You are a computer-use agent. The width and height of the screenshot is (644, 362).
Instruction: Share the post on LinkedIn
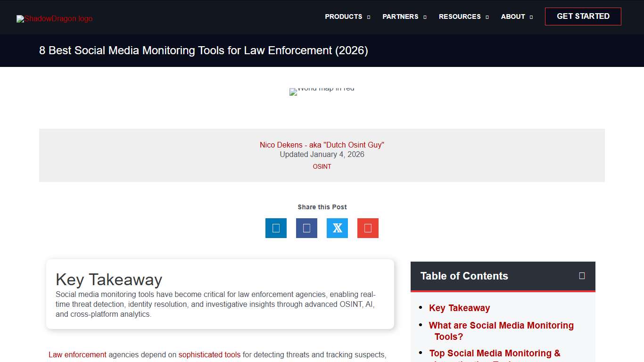(276, 228)
